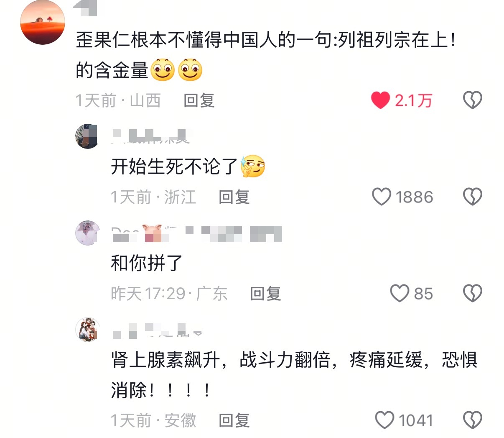Open username above 开始生死不论了 comment

[x=150, y=136]
